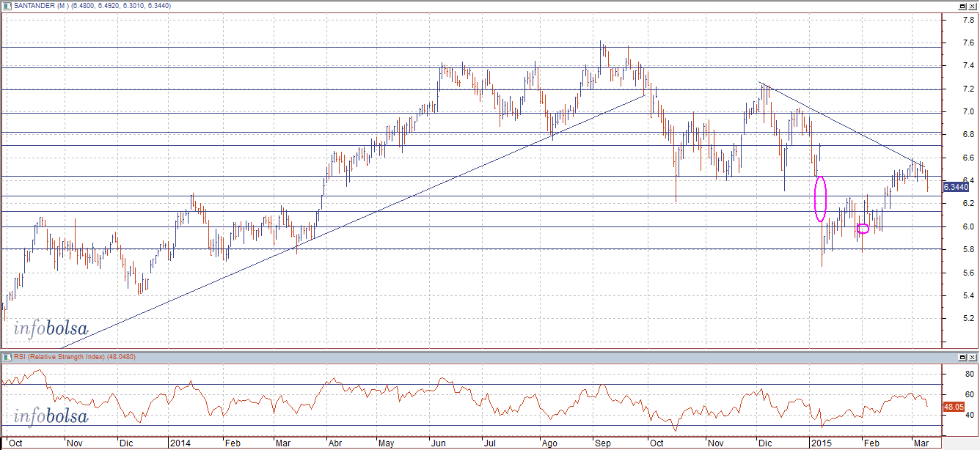Viewport: 980px width, 450px height.
Task: Close the SANTANDER price chart panel
Action: pos(973,7)
